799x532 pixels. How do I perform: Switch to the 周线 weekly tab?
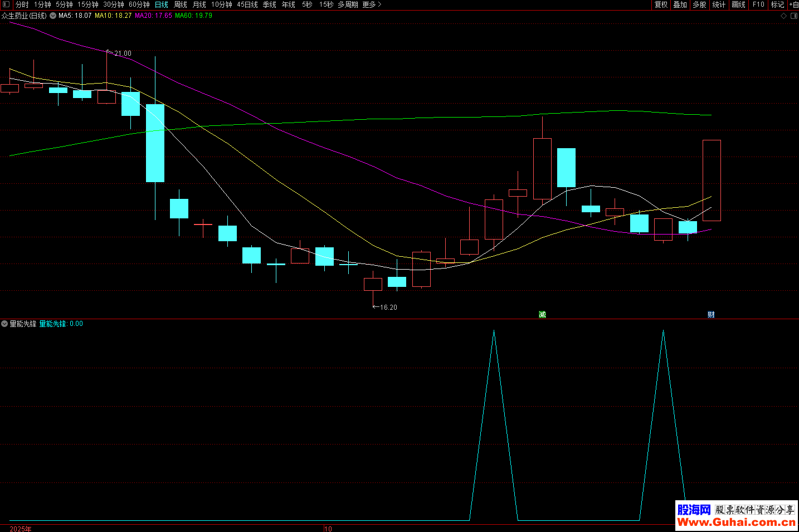point(181,4)
